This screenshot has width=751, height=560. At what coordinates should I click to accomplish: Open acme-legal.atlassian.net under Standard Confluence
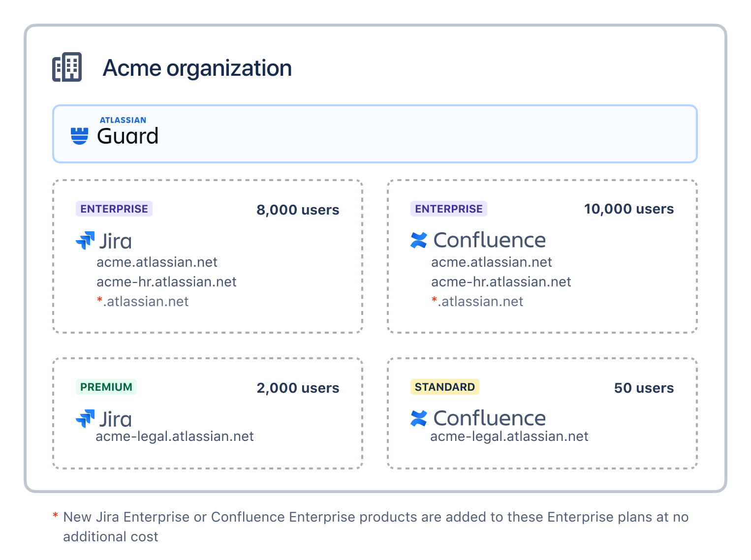click(509, 436)
